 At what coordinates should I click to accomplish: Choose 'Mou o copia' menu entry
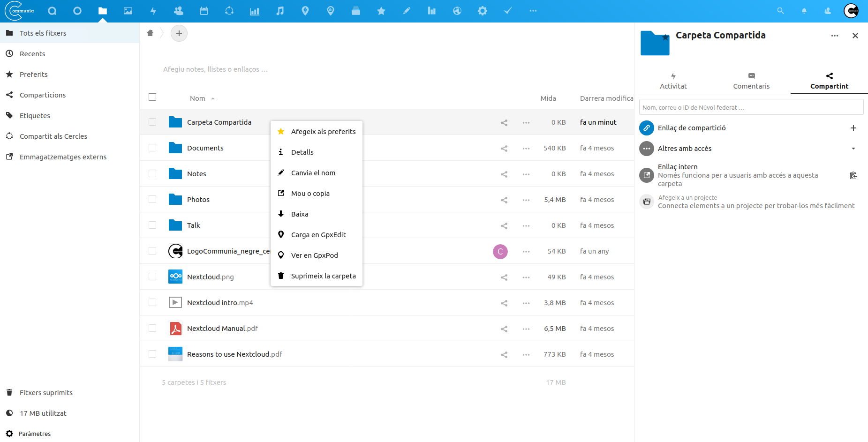(317, 194)
